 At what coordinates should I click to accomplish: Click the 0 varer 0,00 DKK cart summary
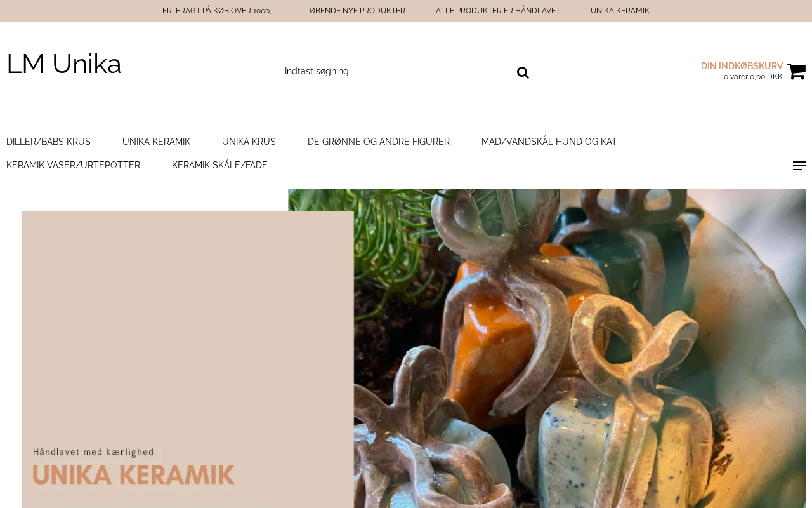[x=753, y=77]
